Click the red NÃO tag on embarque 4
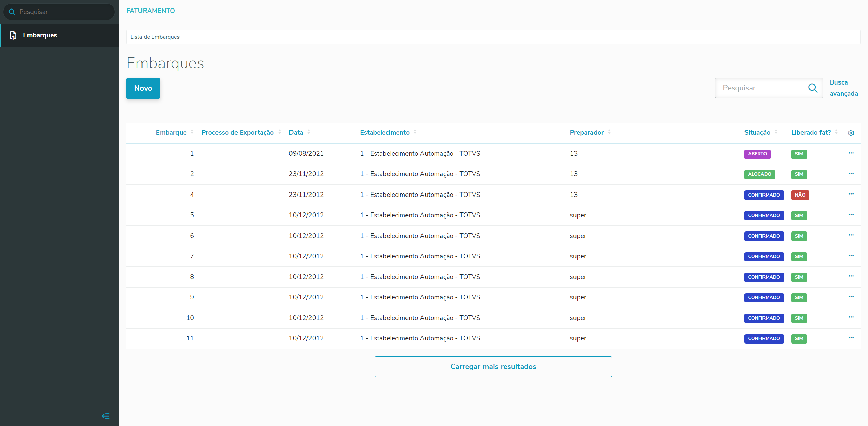 (800, 195)
